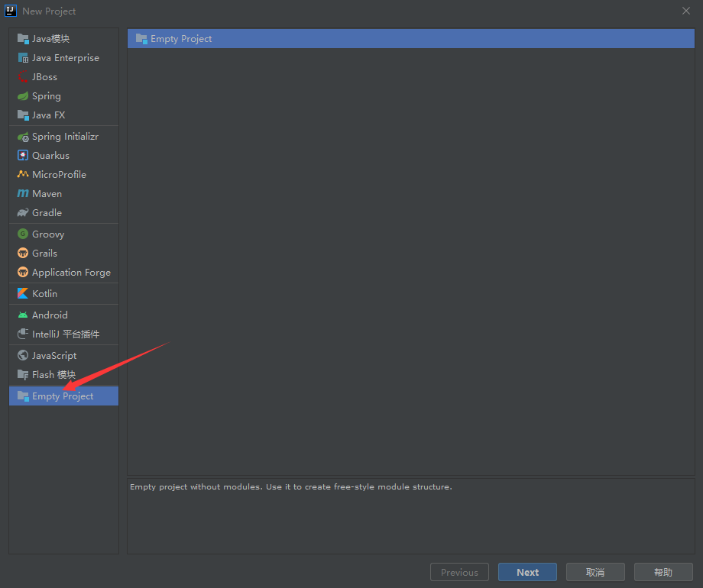This screenshot has width=703, height=588.
Task: Click the green Groovy icon
Action: point(23,234)
